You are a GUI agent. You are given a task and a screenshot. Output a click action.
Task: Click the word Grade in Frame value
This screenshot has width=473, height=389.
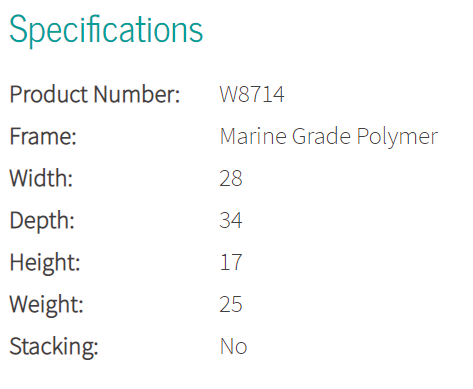(x=321, y=136)
